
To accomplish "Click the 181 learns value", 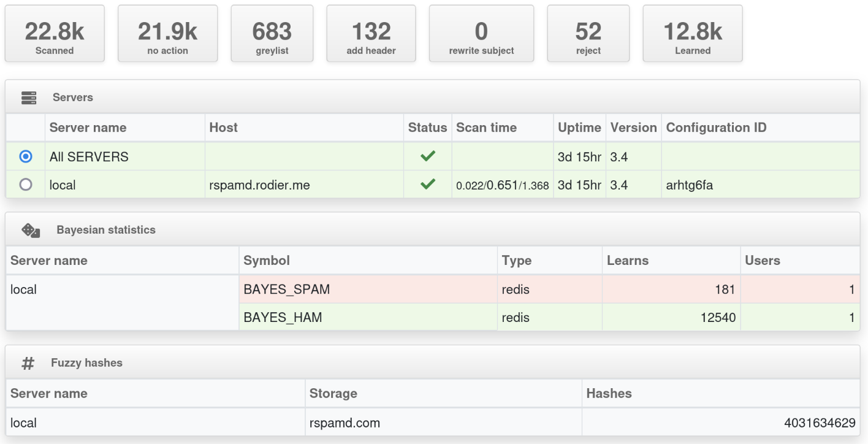I will (x=725, y=289).
